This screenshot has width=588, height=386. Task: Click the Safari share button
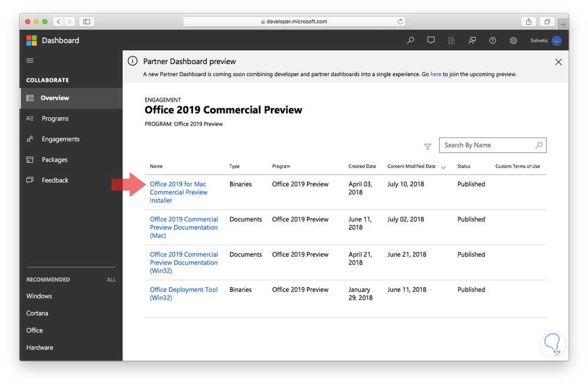pos(529,21)
